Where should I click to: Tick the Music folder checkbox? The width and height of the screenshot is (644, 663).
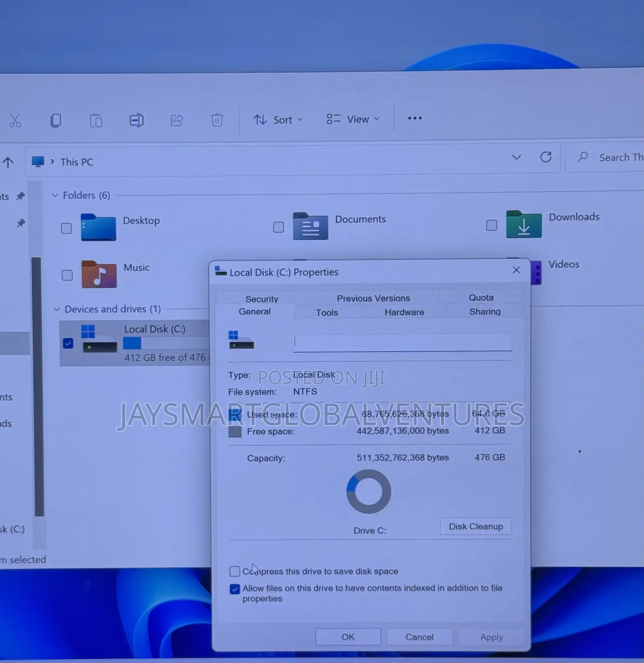67,275
